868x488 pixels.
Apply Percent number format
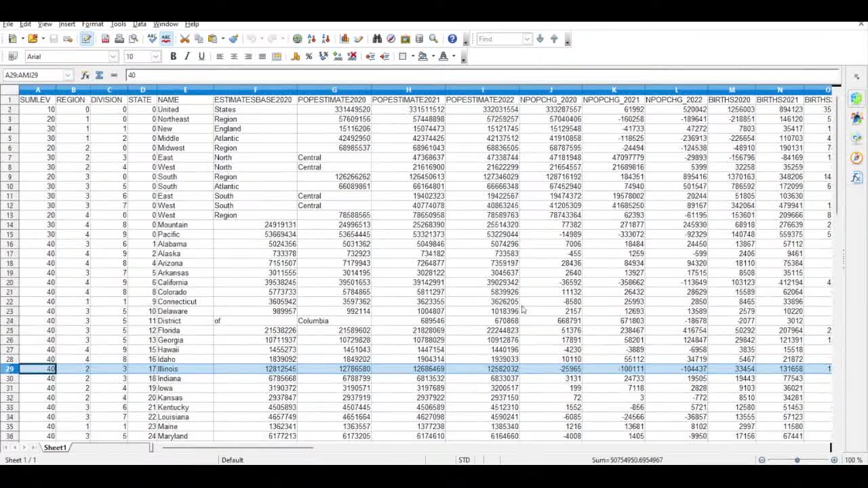point(309,56)
